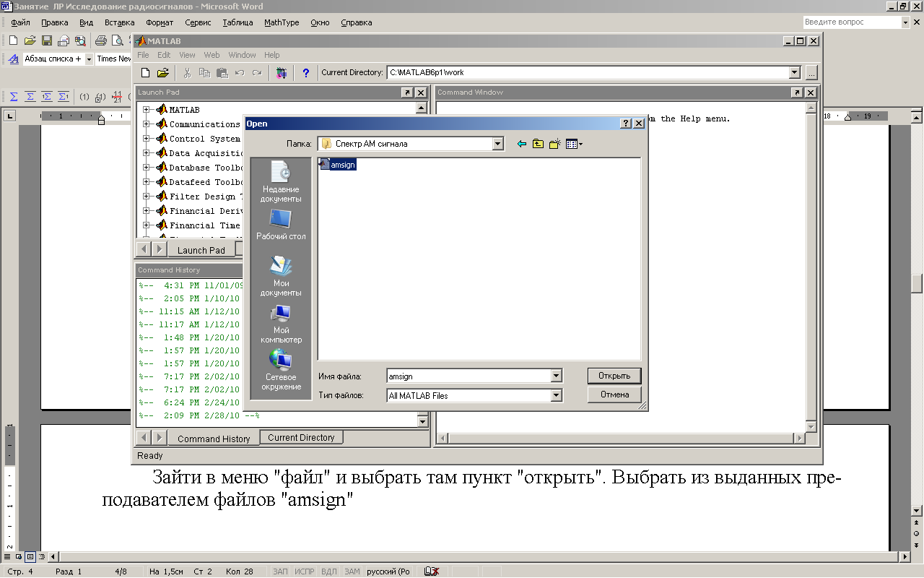Click Word's Print Preview icon
This screenshot has width=924, height=578.
(117, 40)
